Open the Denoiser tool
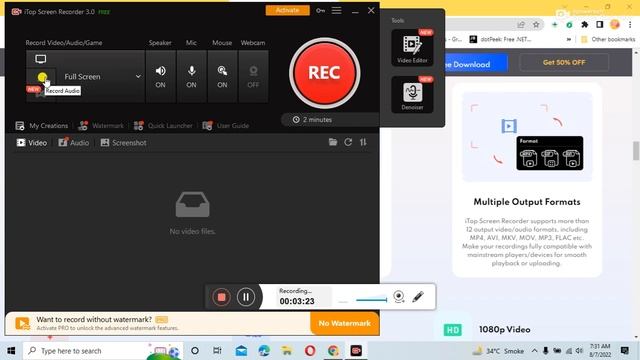This screenshot has width=640, height=360. click(412, 95)
